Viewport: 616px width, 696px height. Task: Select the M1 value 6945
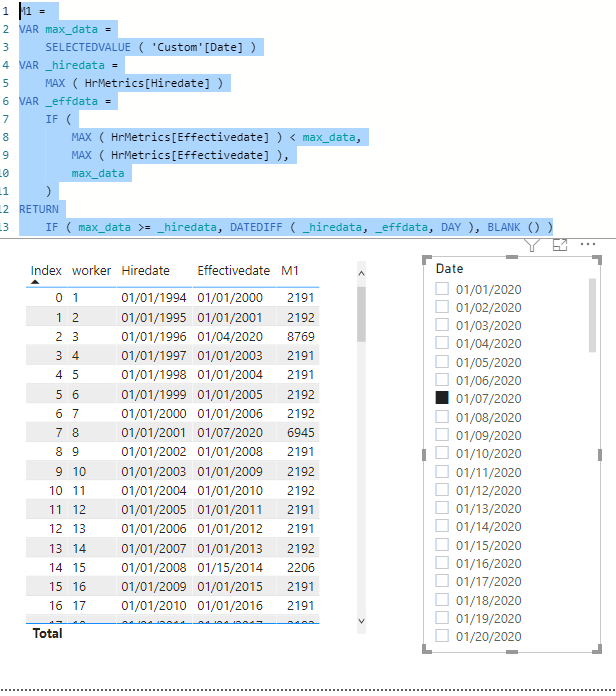point(300,432)
